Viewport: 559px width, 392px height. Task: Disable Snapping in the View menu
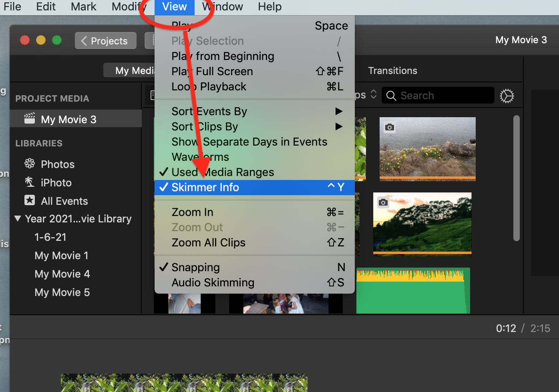coord(195,268)
